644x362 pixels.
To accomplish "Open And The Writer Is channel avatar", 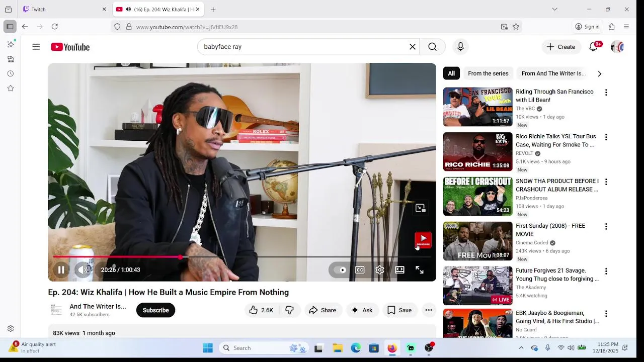I will tap(56, 310).
